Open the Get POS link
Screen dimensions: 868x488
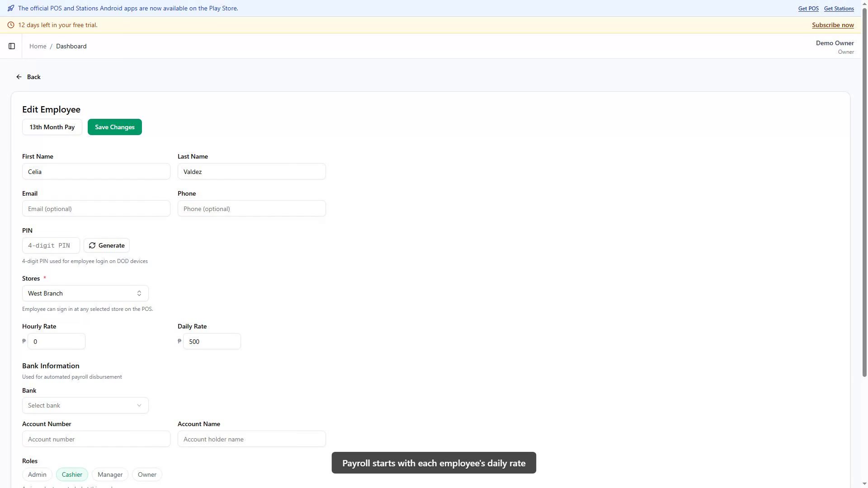[x=808, y=8]
